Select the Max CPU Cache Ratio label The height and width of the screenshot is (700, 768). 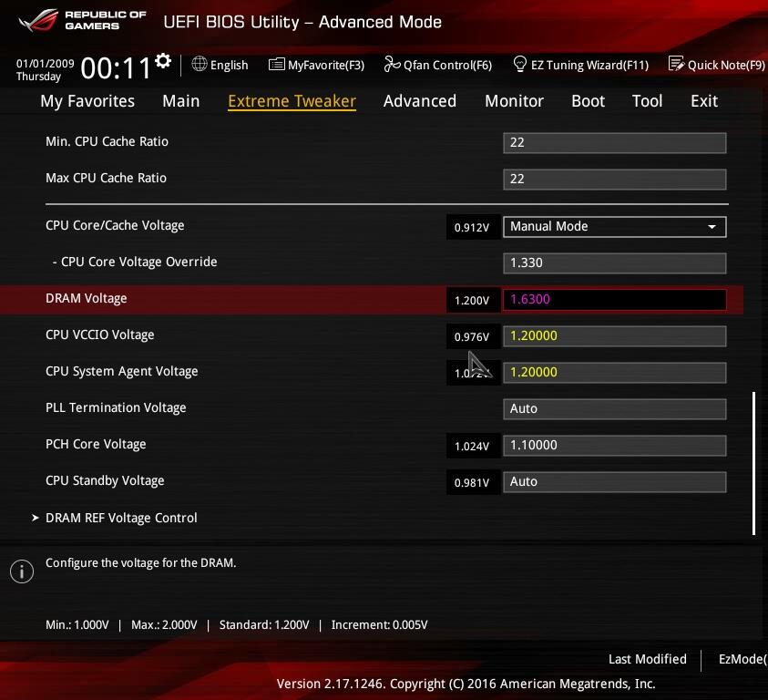(106, 178)
